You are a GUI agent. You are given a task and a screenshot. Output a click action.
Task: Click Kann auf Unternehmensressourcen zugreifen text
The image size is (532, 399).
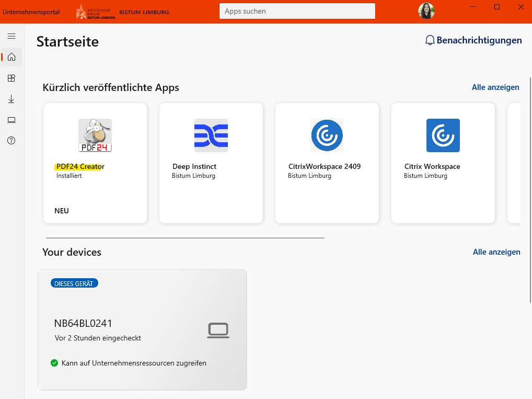click(134, 363)
